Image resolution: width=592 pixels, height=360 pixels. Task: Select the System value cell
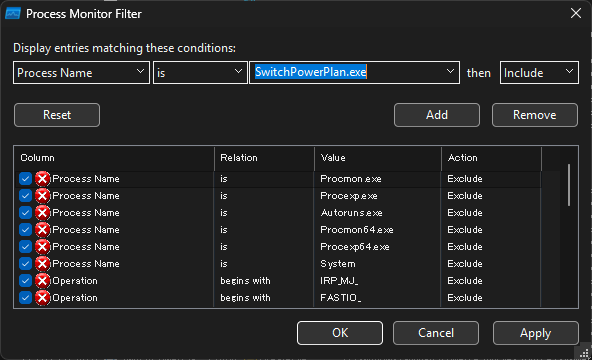click(x=338, y=263)
